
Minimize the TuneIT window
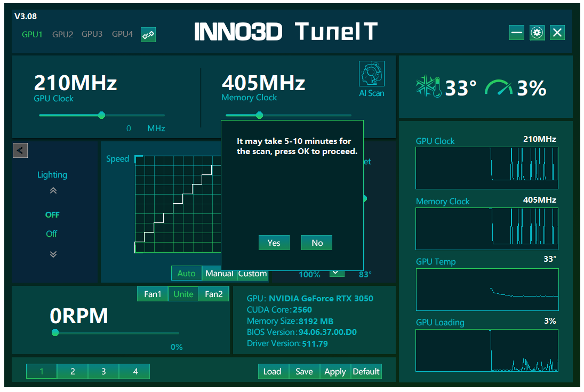[517, 33]
